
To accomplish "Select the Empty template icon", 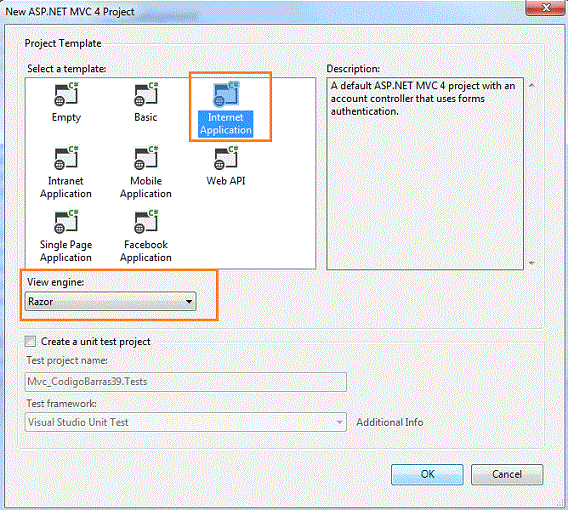I will click(66, 94).
